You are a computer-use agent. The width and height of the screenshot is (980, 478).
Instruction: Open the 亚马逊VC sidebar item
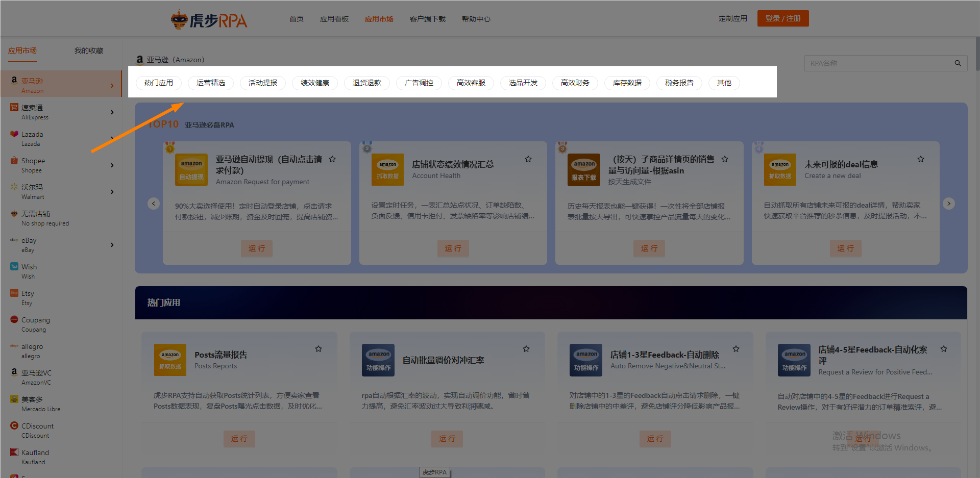tap(61, 378)
